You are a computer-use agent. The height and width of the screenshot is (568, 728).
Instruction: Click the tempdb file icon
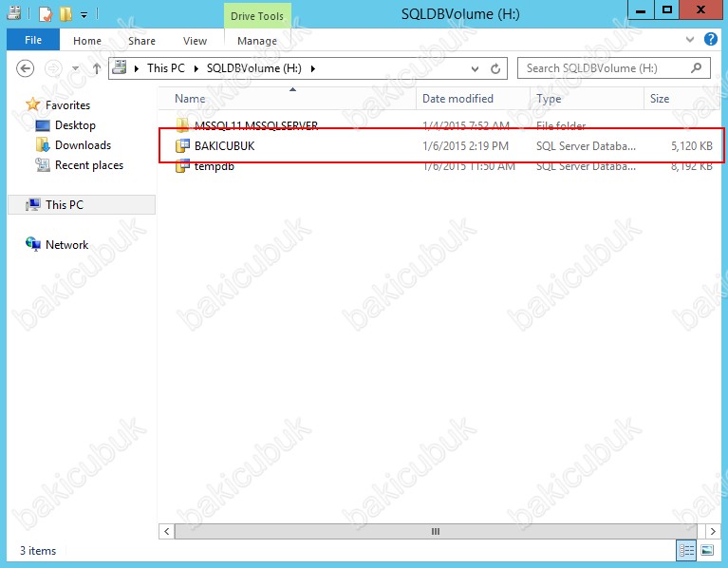click(182, 166)
